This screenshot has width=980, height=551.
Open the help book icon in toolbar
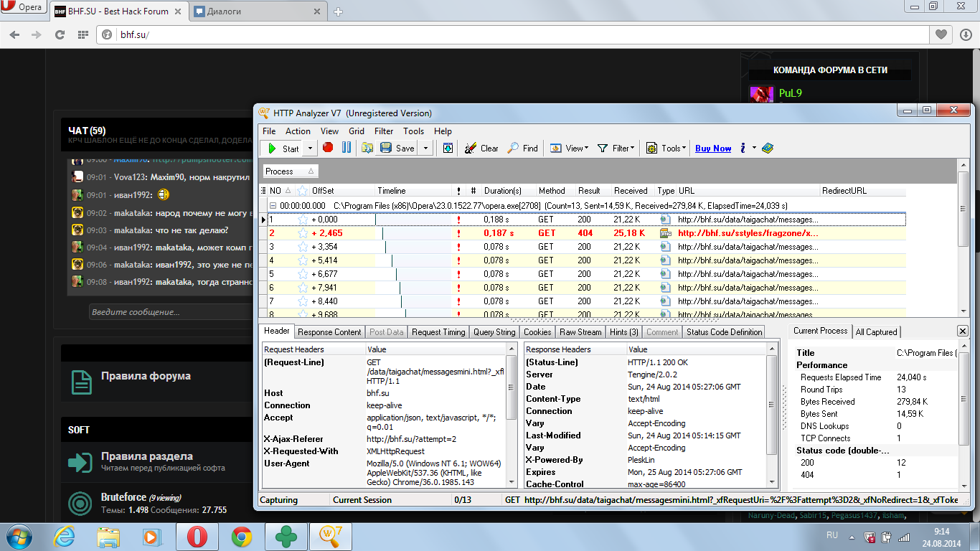[768, 148]
